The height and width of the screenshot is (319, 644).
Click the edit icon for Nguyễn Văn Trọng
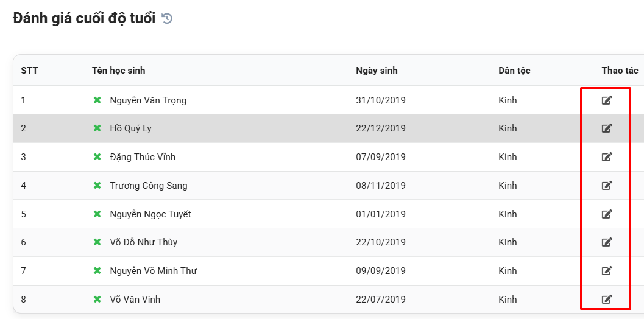tap(607, 100)
